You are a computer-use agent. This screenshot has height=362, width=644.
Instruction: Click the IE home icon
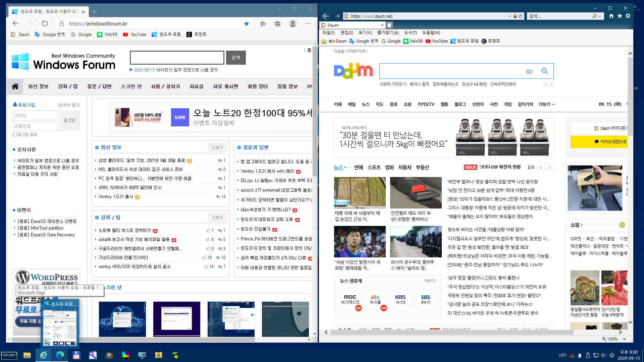click(x=611, y=16)
